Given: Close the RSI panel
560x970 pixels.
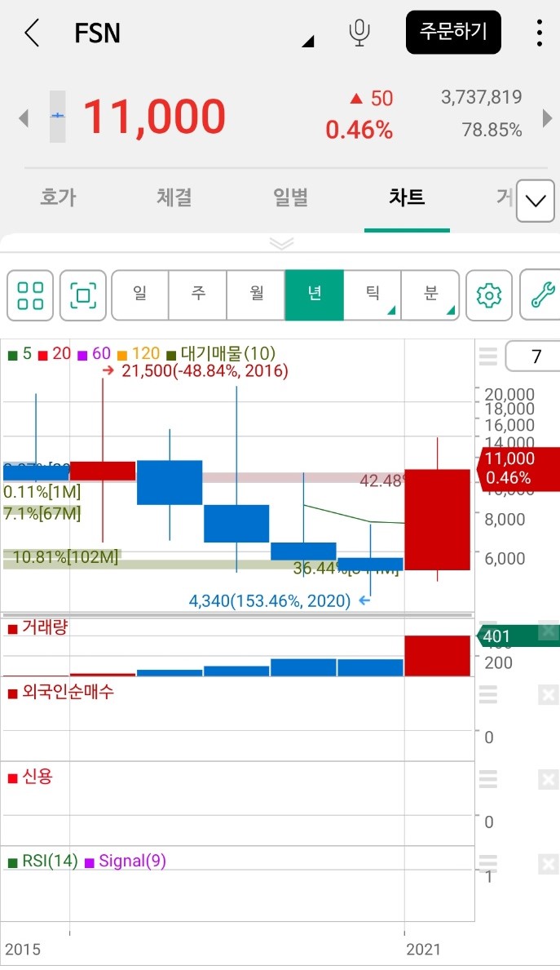Looking at the screenshot, I should pos(549,864).
